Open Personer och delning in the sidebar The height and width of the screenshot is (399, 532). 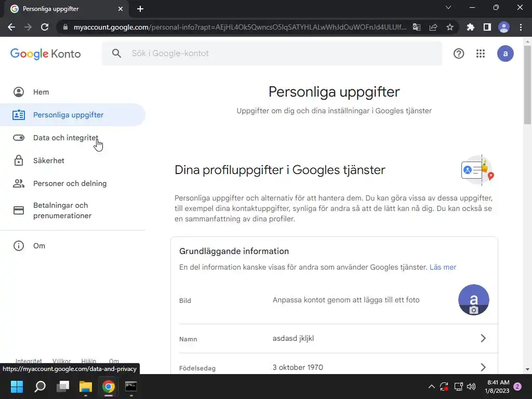[x=73, y=183]
